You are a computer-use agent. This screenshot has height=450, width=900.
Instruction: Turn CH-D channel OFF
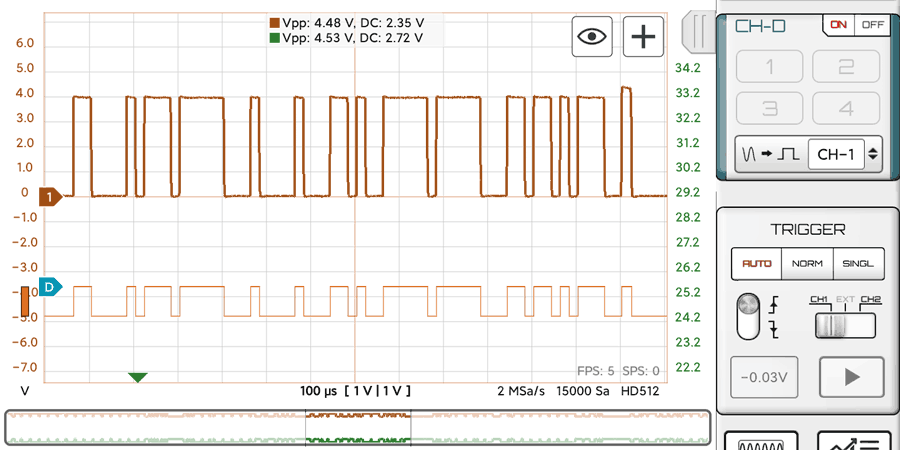pyautogui.click(x=872, y=24)
